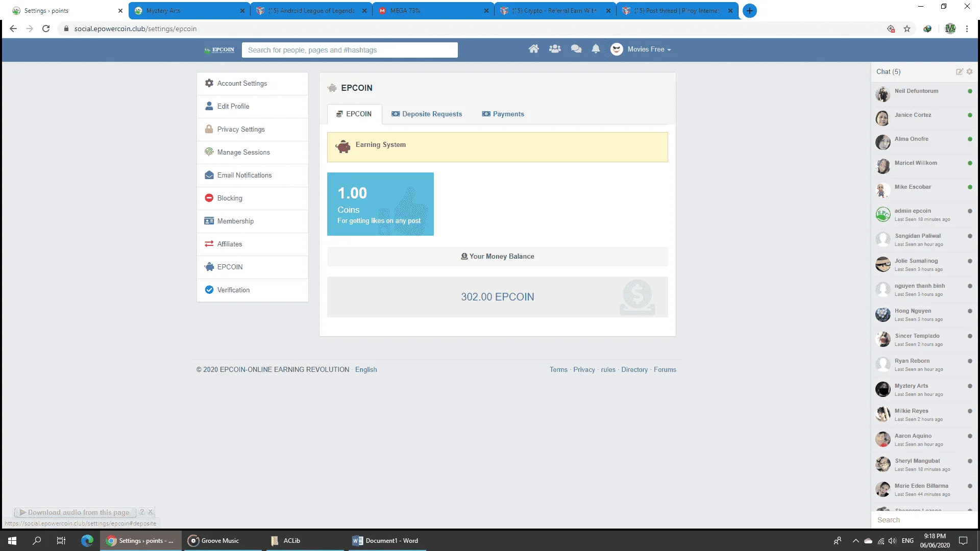
Task: Change language via the English link
Action: 366,369
